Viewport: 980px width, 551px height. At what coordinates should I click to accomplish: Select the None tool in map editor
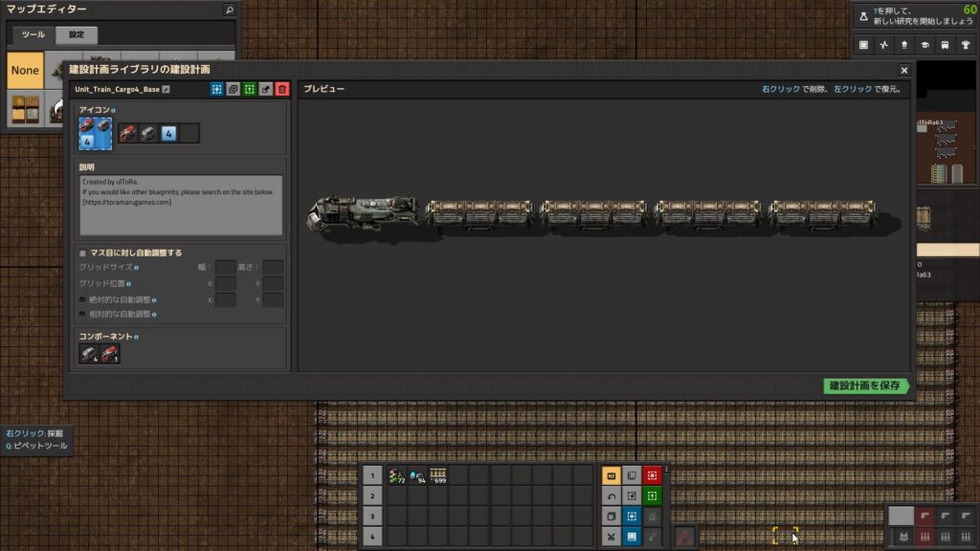(25, 70)
